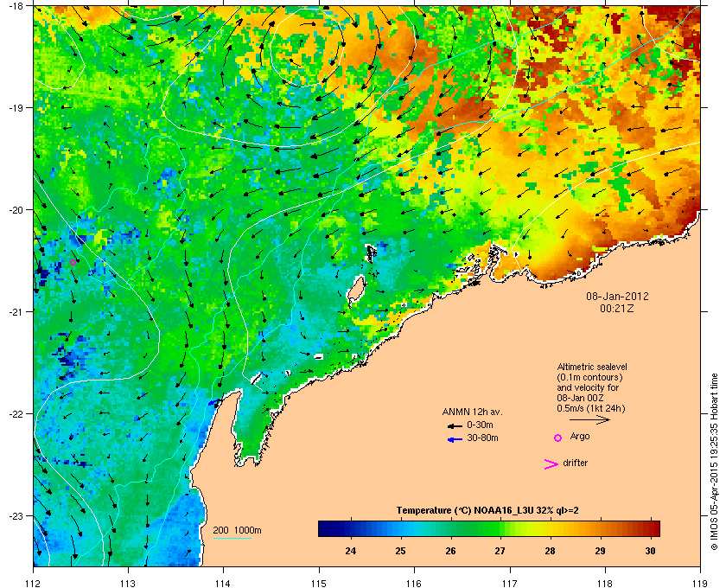Click the cyan 200 1000m isobath legend line

[232, 539]
